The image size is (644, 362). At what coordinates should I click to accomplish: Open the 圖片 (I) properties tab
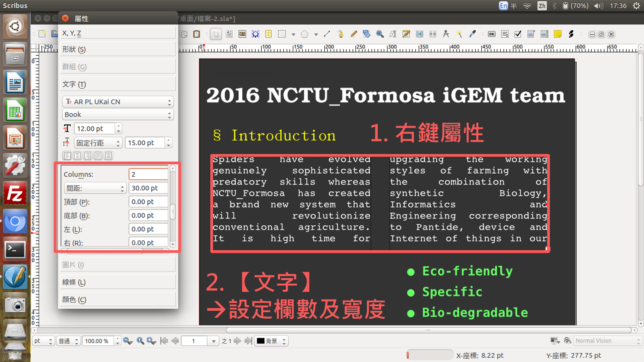coord(118,265)
